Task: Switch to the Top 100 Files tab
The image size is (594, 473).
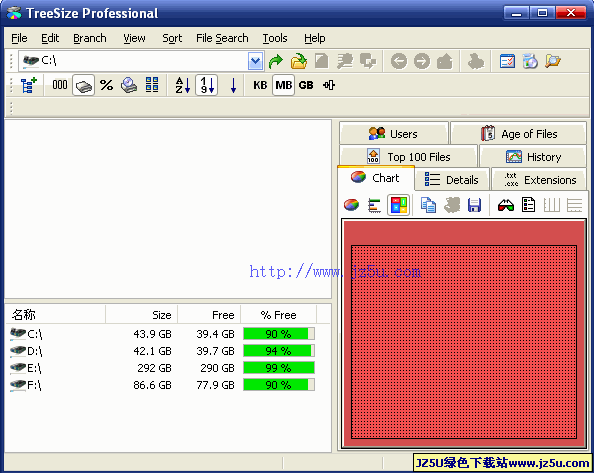Action: coord(408,156)
